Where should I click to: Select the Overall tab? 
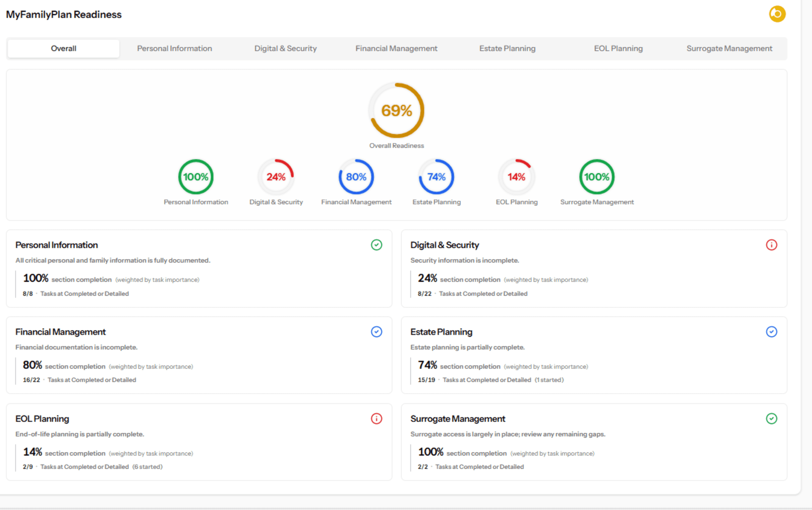63,48
